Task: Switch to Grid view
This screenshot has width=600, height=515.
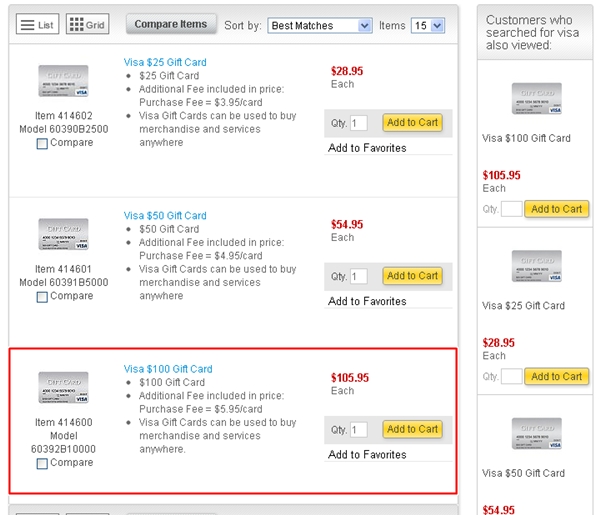Action: [x=88, y=24]
